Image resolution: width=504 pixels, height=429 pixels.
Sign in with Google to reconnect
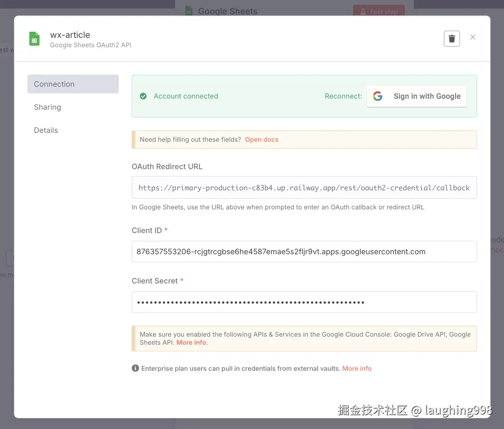click(417, 96)
